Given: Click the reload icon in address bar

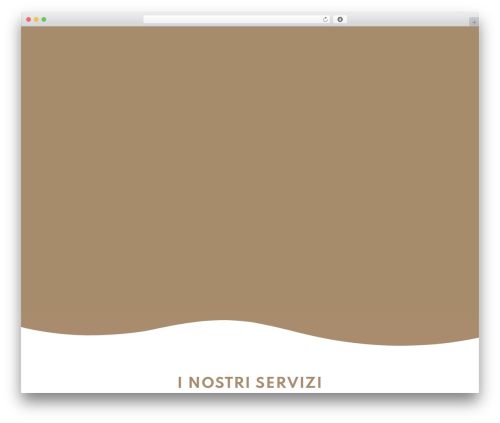Looking at the screenshot, I should (x=325, y=20).
